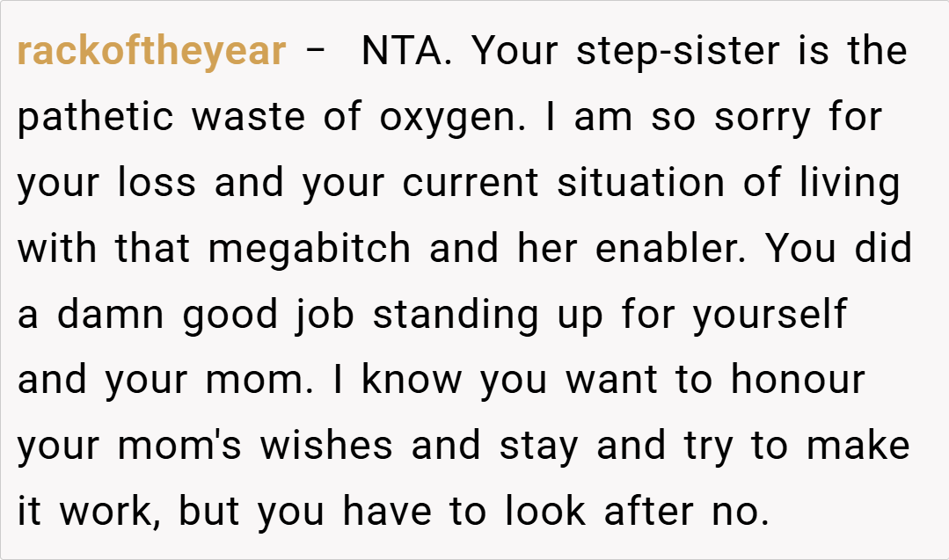Click the word "after" in the last line
The image size is (949, 560).
click(x=634, y=512)
